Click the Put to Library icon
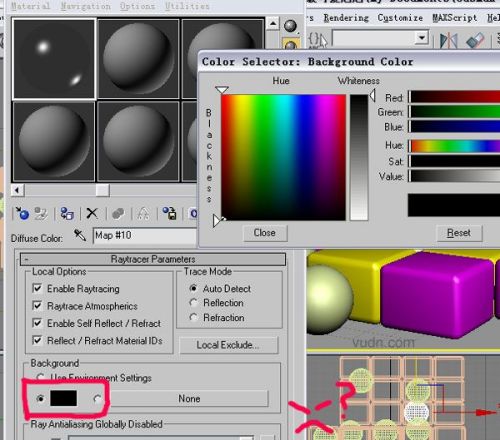This screenshot has width=500, height=440. (x=169, y=213)
